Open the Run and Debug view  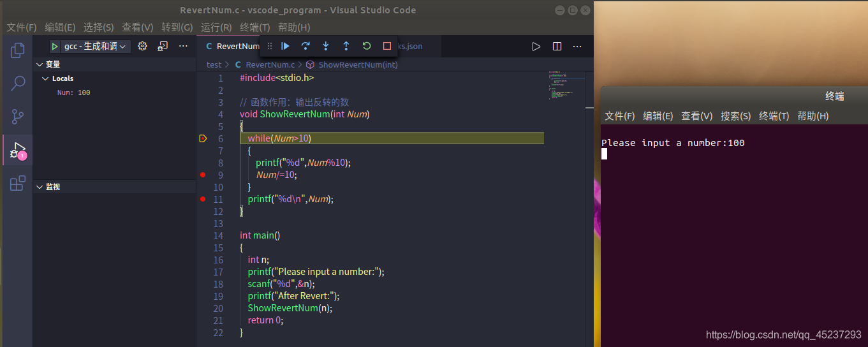[x=18, y=151]
